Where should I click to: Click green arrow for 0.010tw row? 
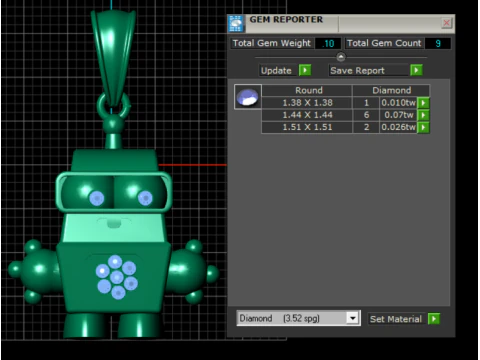point(423,103)
